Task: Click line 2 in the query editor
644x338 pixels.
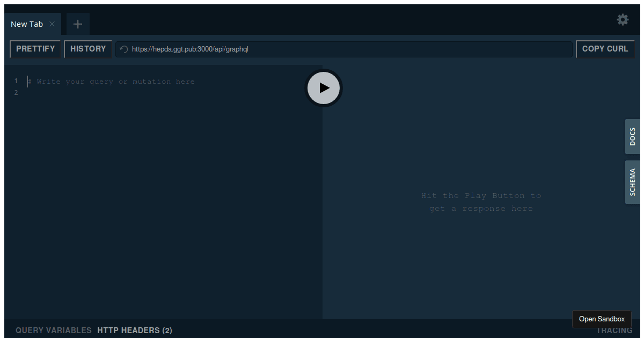Action: pos(174,93)
